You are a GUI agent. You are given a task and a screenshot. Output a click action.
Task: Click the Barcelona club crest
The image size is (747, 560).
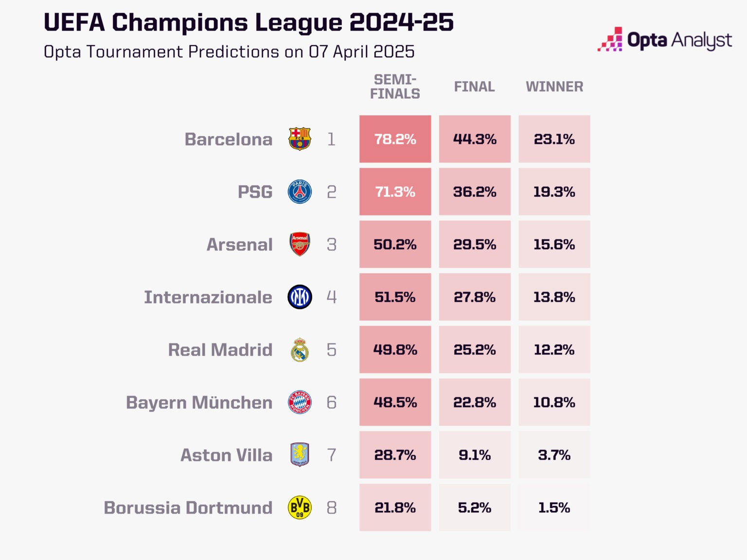click(300, 139)
